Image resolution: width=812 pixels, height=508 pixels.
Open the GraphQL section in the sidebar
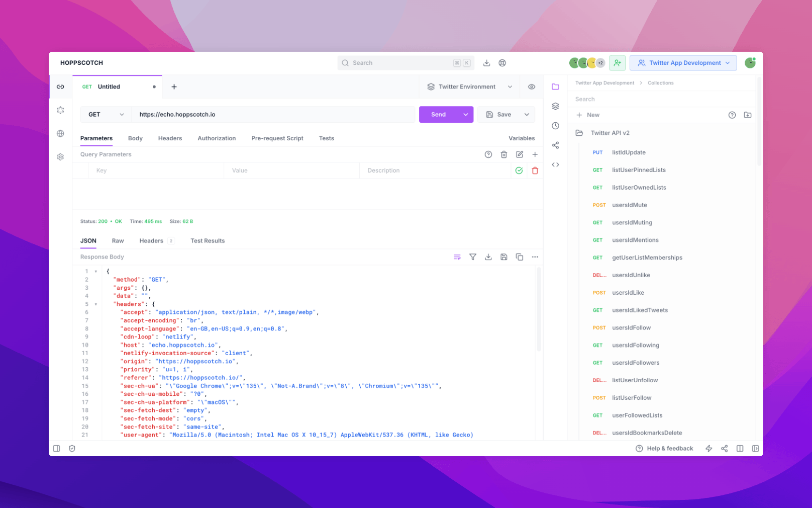[x=60, y=110]
